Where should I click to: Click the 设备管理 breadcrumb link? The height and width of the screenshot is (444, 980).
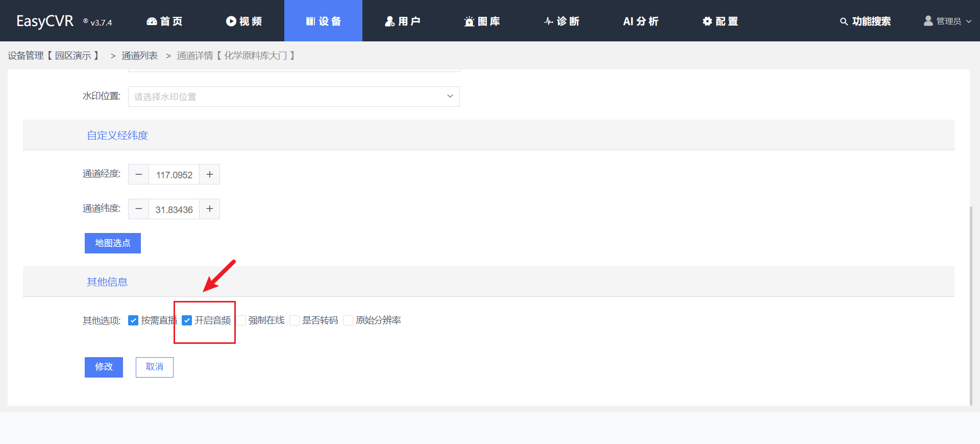click(x=53, y=56)
